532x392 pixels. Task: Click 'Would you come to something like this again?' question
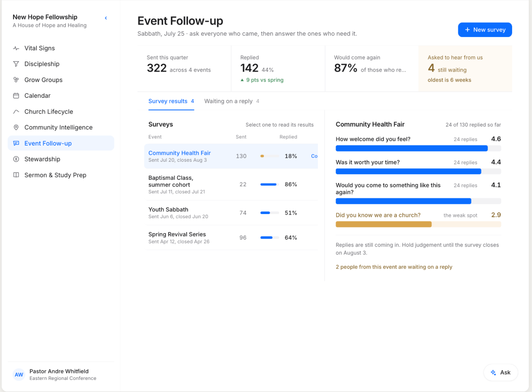pyautogui.click(x=388, y=188)
